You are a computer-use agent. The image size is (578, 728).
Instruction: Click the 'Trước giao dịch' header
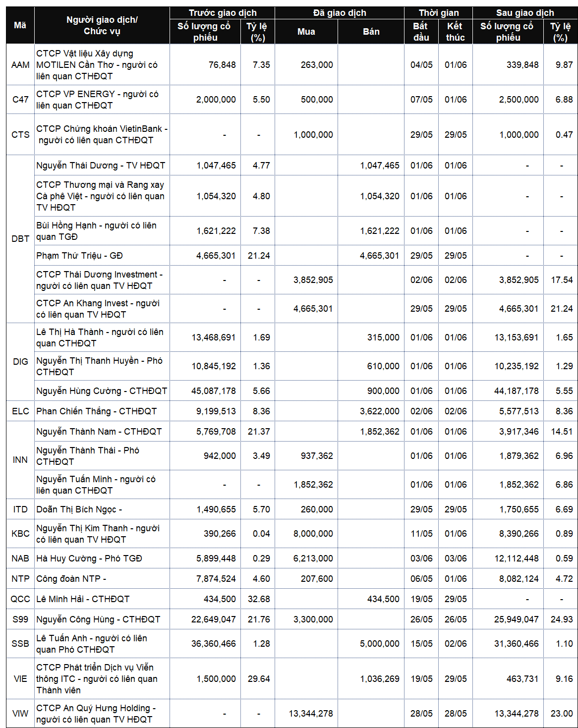pos(223,13)
